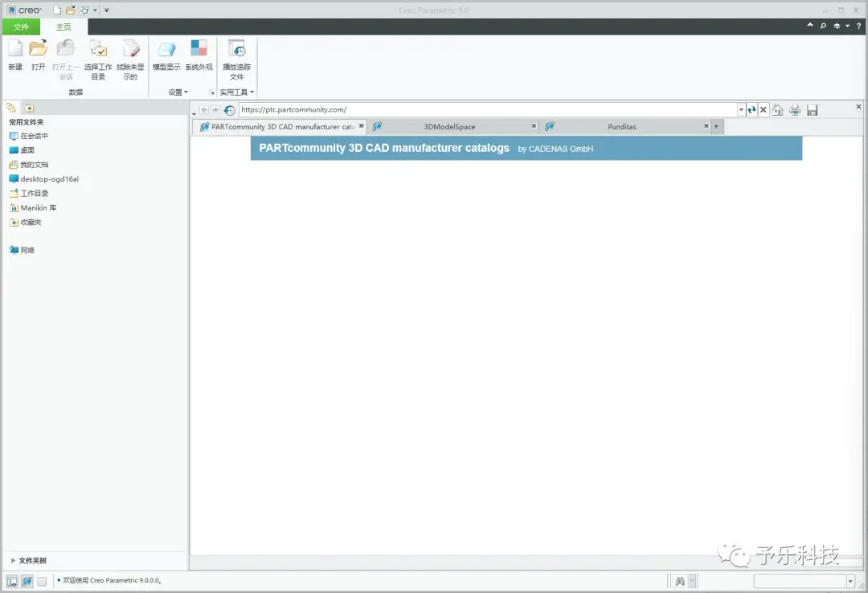This screenshot has width=868, height=593.
Task: Open the URL address bar history dropdown
Action: pos(741,109)
